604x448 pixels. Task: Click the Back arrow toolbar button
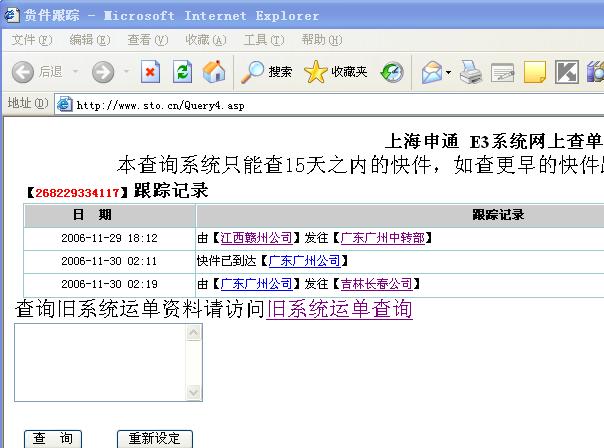(x=37, y=72)
